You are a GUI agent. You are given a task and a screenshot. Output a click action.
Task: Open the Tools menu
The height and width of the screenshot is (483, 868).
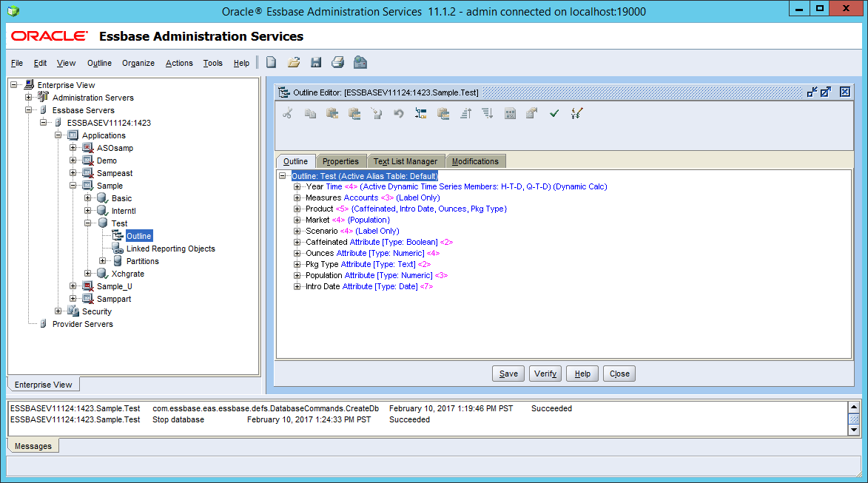tap(212, 63)
